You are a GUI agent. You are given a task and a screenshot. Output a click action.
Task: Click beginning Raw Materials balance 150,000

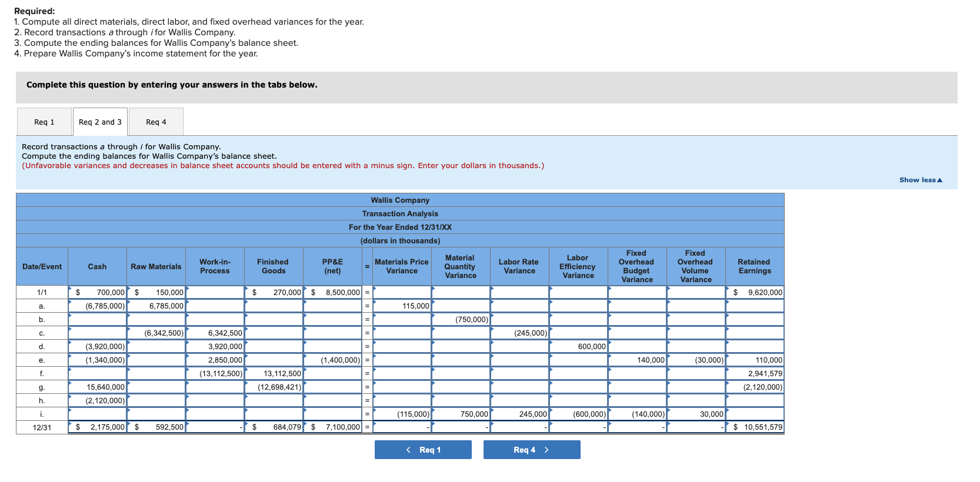(x=156, y=292)
